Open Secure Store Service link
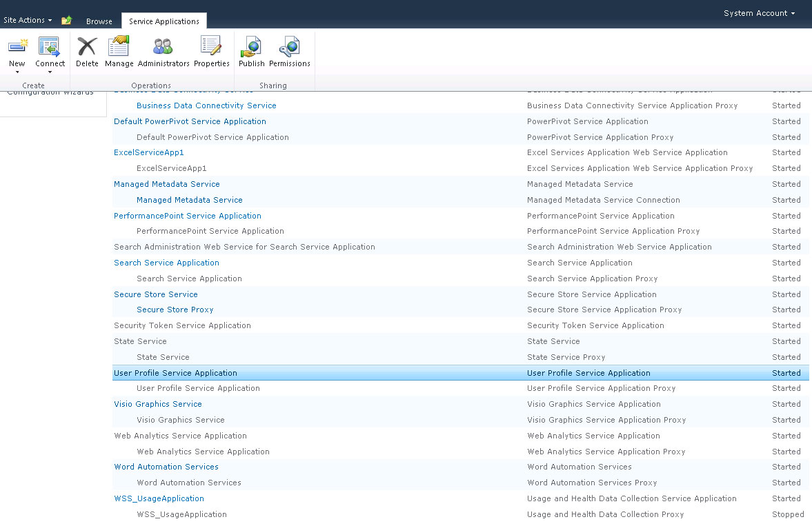 tap(155, 294)
